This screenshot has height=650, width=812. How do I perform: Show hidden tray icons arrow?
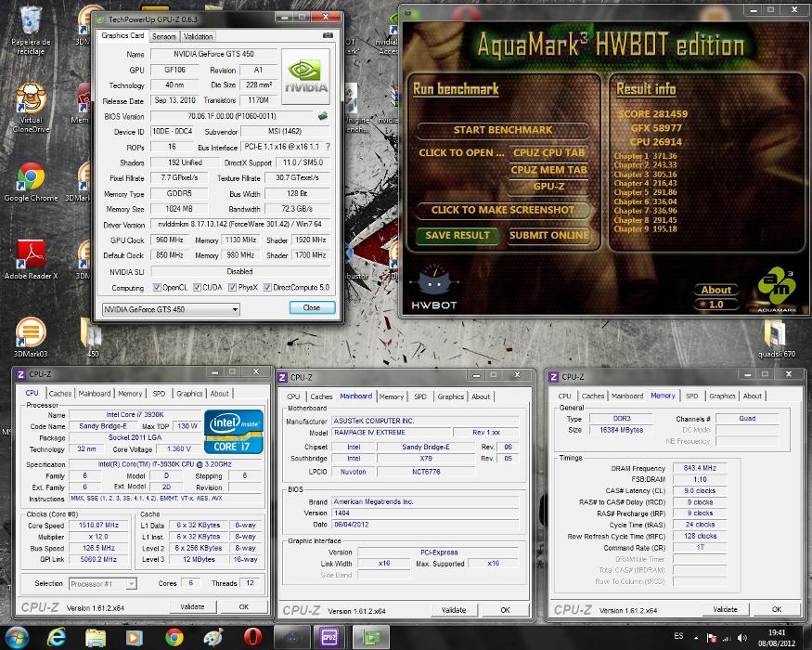coord(696,638)
